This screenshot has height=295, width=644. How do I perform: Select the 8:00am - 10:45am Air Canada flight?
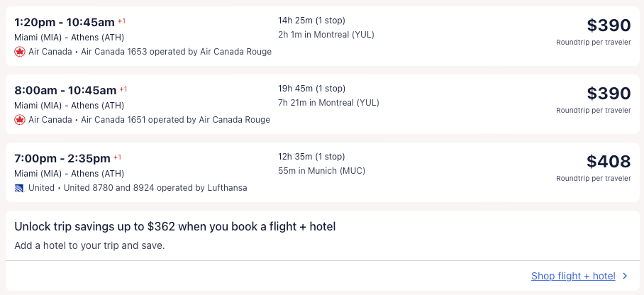click(x=65, y=90)
